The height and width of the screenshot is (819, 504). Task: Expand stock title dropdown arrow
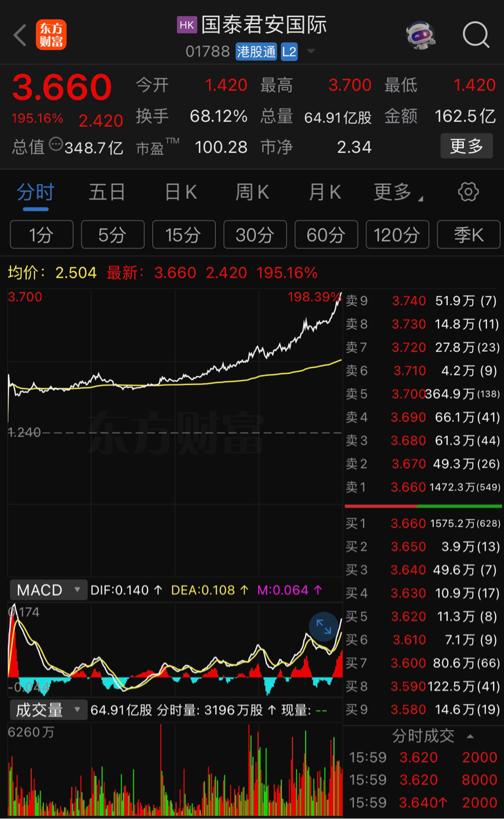(310, 52)
